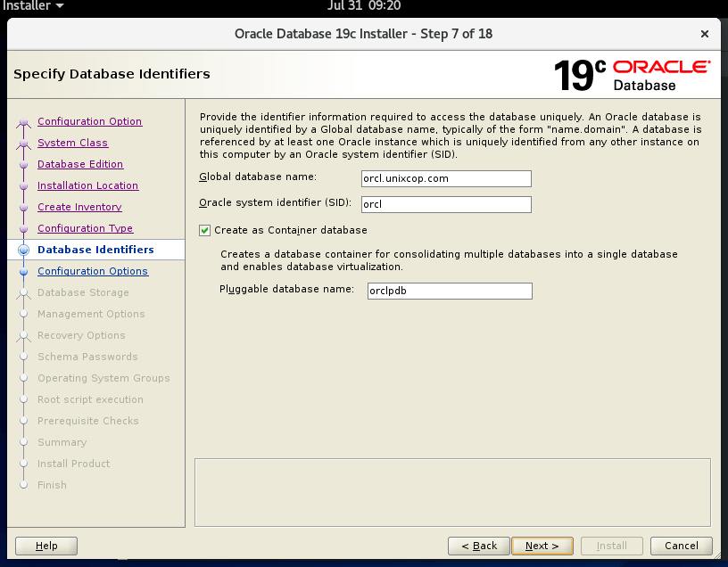Focus the Global database name field
Image resolution: width=728 pixels, height=567 pixels.
tap(446, 178)
